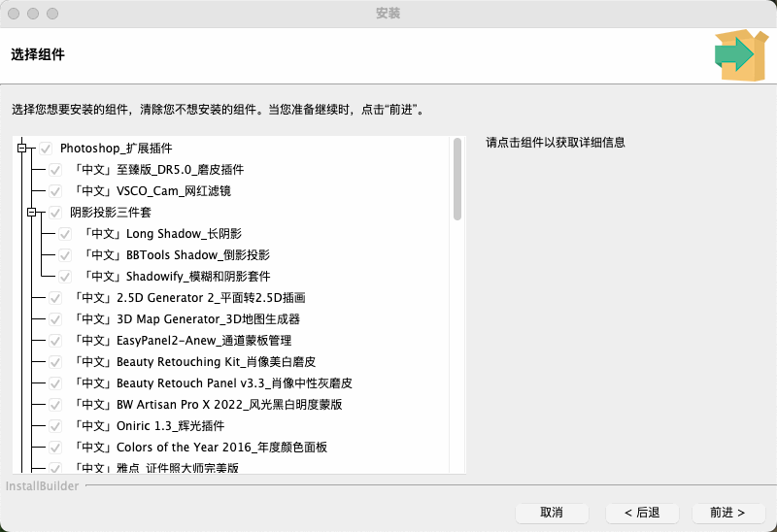Select Beauty Retouch Panel v3.3 entry
Image resolution: width=777 pixels, height=532 pixels.
click(212, 383)
